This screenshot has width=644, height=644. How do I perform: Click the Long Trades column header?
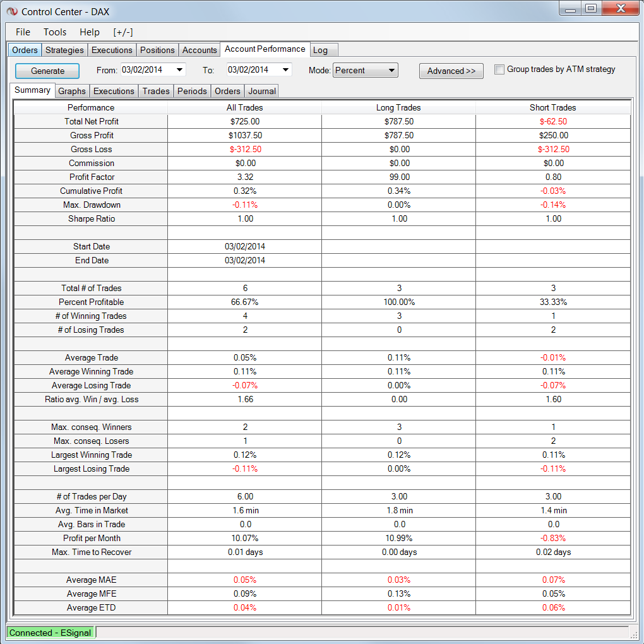point(398,107)
